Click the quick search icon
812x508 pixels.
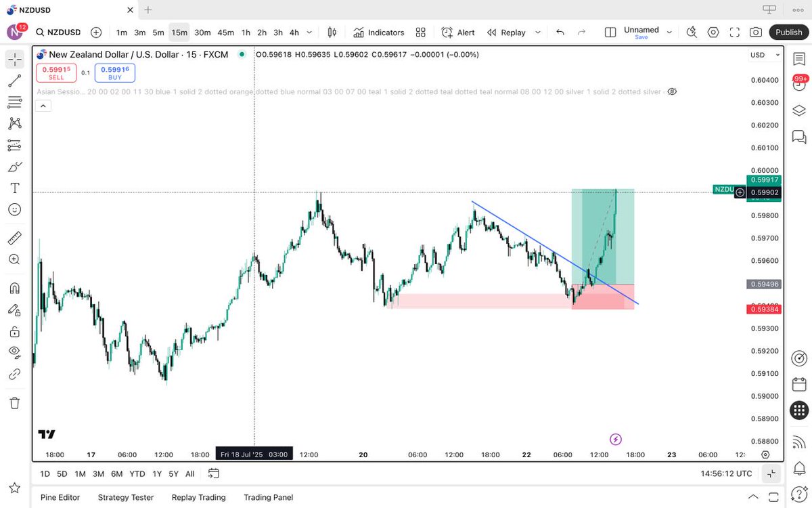(692, 33)
